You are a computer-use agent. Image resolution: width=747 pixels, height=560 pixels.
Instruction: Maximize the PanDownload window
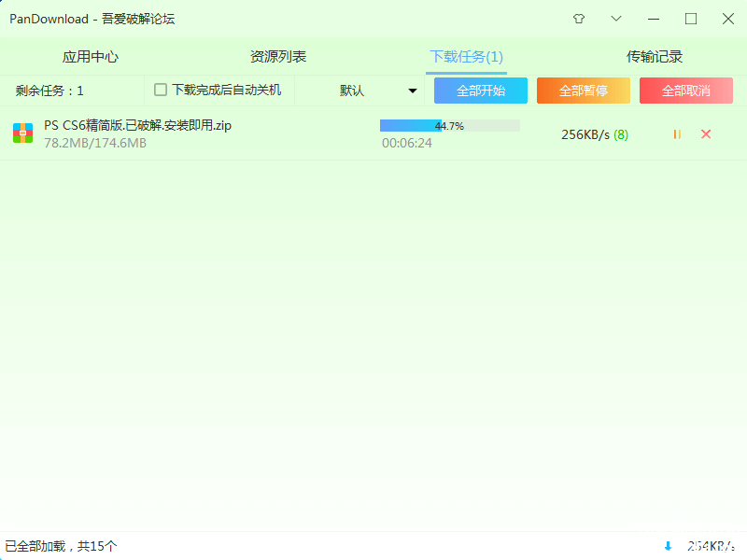coord(691,19)
